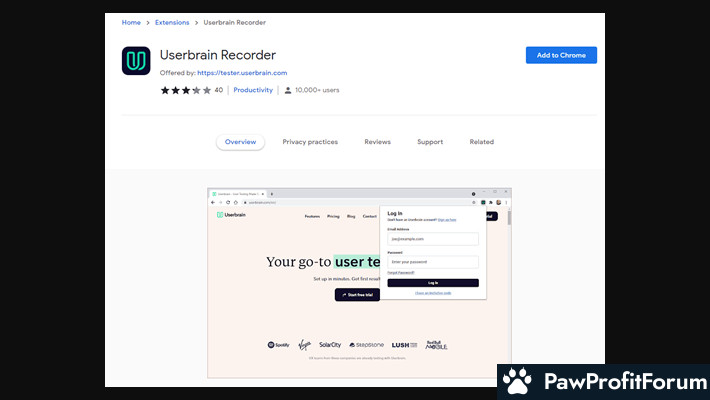
Task: Click the users count person icon
Action: pyautogui.click(x=288, y=90)
